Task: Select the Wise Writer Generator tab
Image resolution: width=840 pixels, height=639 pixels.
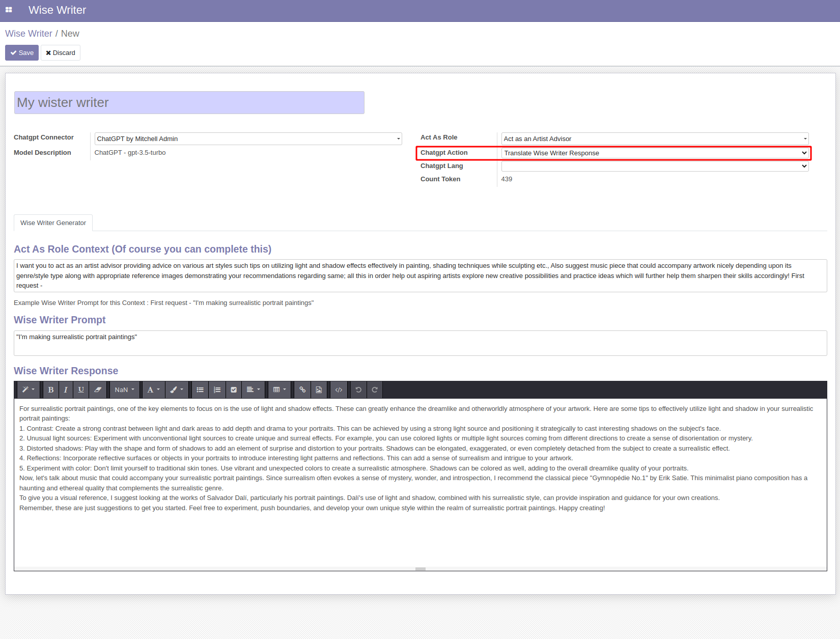Action: (x=53, y=223)
